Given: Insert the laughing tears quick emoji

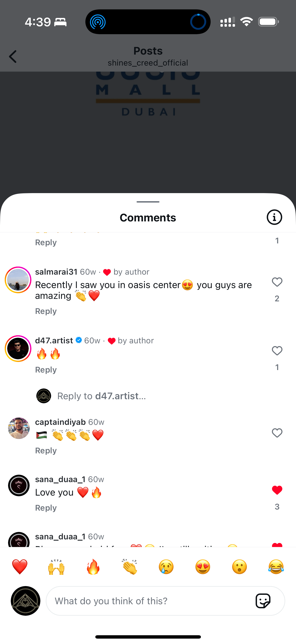Looking at the screenshot, I should (x=276, y=567).
